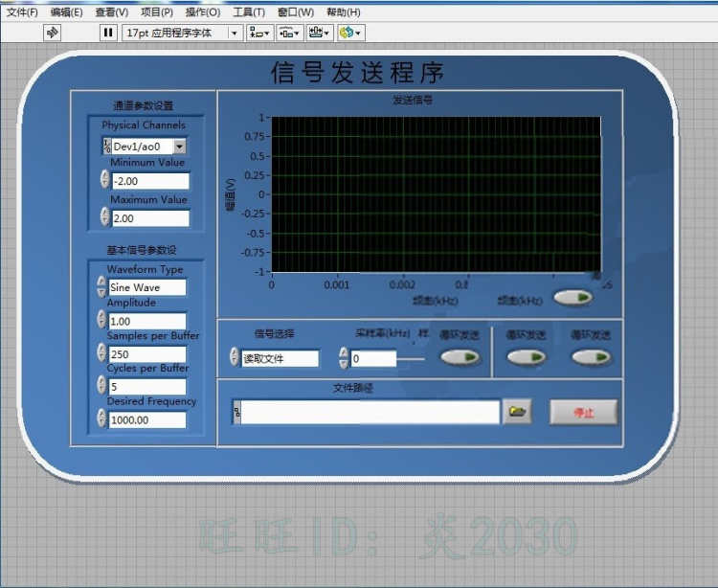The image size is (718, 588).
Task: Click the I/O icon on Physical Channels control
Action: [106, 147]
